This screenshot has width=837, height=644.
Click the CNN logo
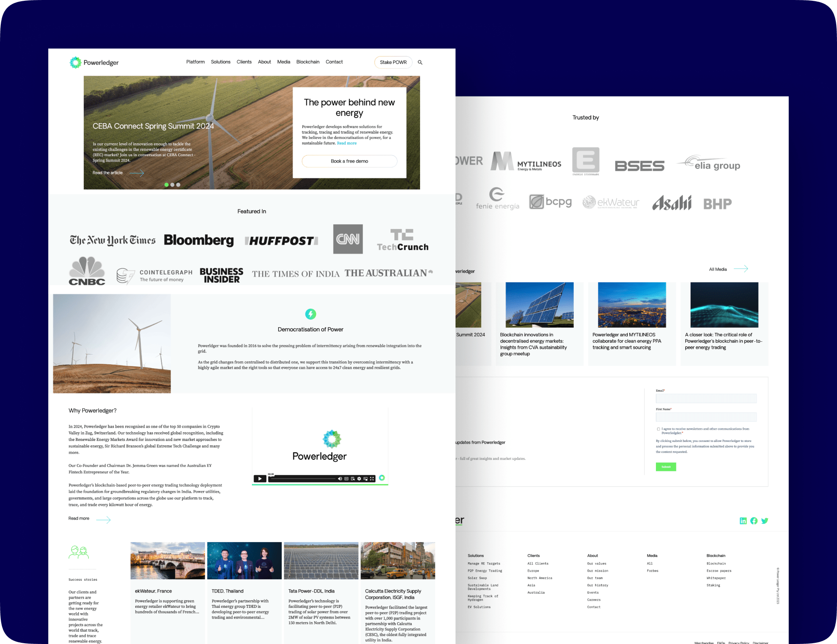[348, 239]
